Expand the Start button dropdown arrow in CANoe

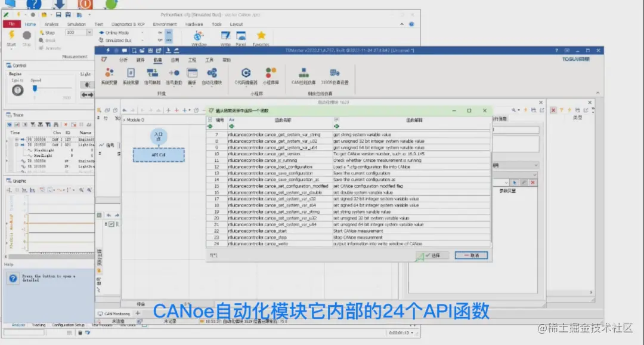tap(11, 49)
